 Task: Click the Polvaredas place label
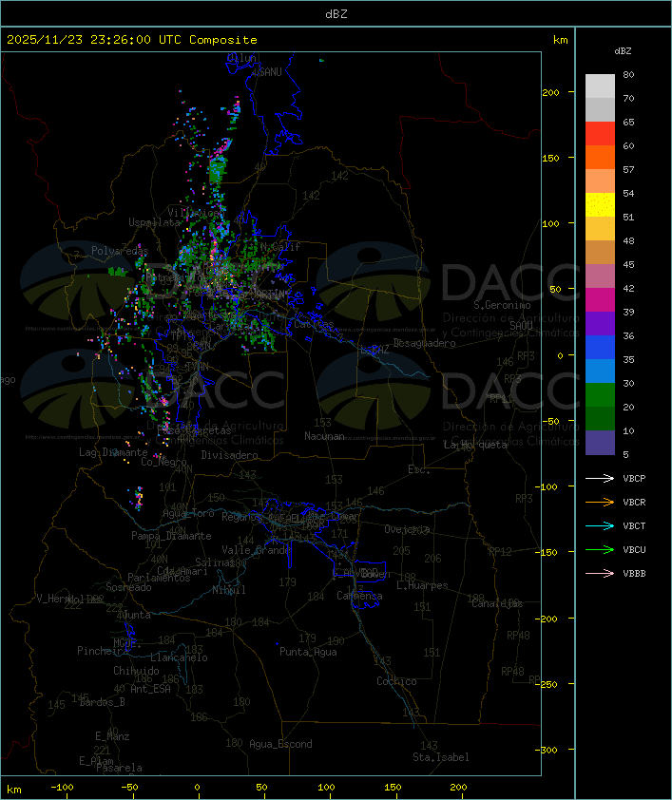click(x=120, y=251)
